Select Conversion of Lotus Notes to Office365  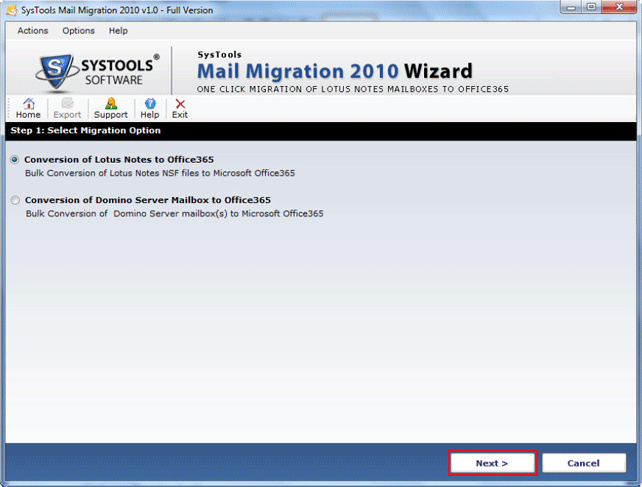click(x=15, y=160)
